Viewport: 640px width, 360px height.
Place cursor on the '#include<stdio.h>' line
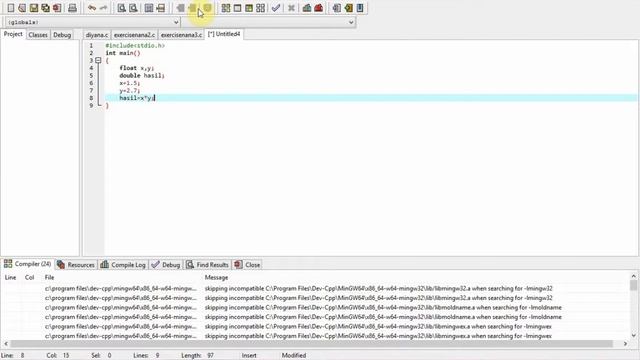click(x=135, y=46)
